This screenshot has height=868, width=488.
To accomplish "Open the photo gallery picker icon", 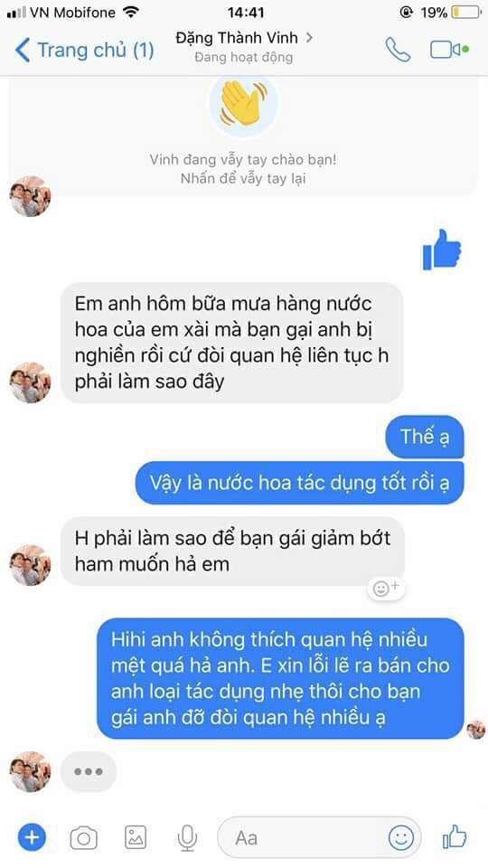I will click(136, 837).
